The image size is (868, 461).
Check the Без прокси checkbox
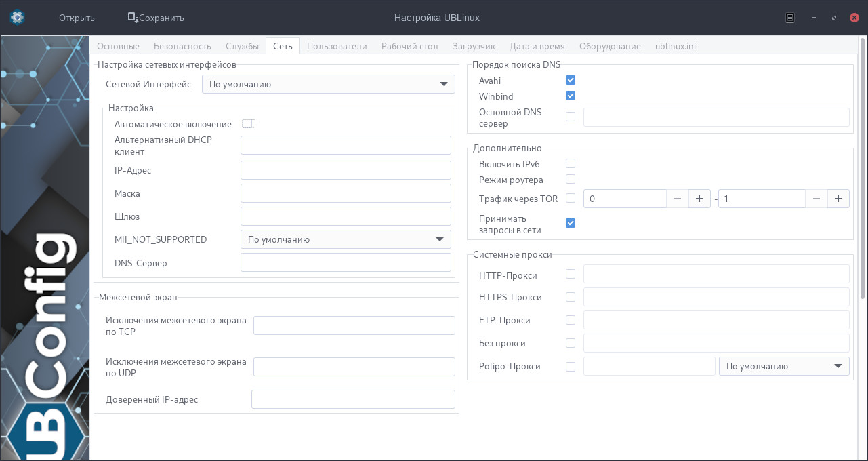(571, 343)
